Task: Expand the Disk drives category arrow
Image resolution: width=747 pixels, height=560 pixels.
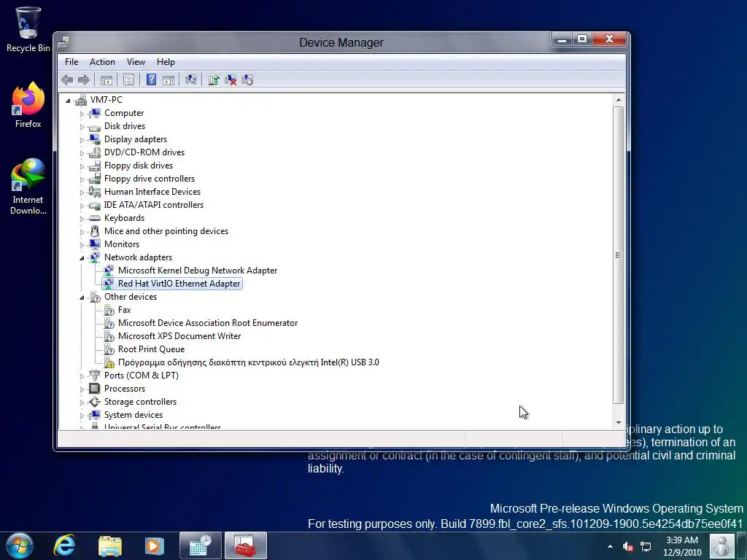Action: tap(82, 127)
